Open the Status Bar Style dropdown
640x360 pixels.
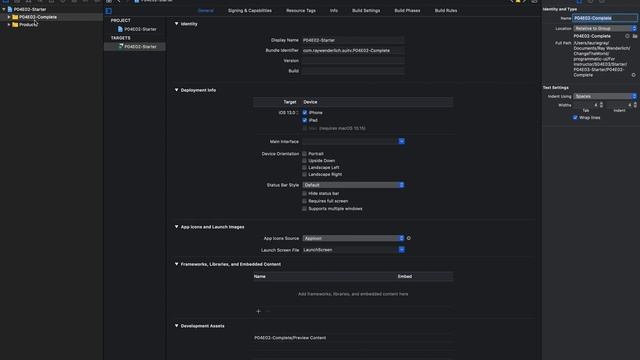(353, 185)
